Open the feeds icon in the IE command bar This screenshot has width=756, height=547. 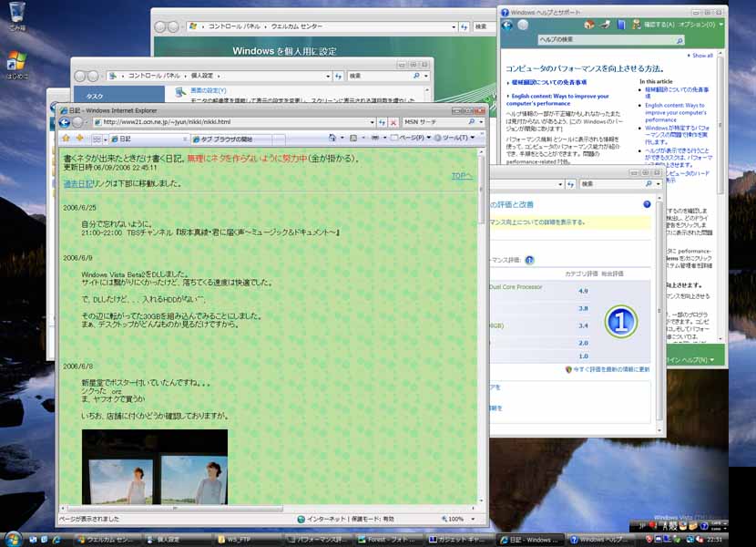353,138
